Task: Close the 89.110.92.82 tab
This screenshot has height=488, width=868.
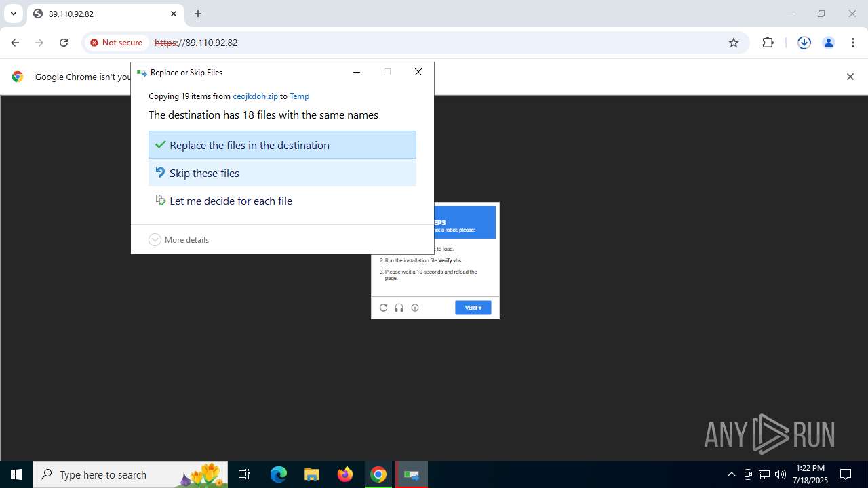Action: (x=174, y=14)
